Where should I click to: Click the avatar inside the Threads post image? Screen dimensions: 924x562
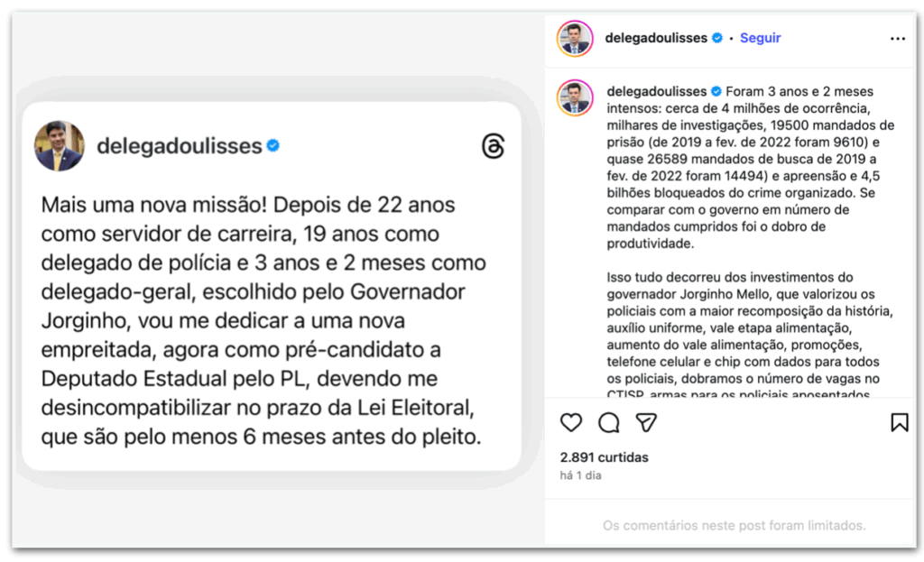60,146
